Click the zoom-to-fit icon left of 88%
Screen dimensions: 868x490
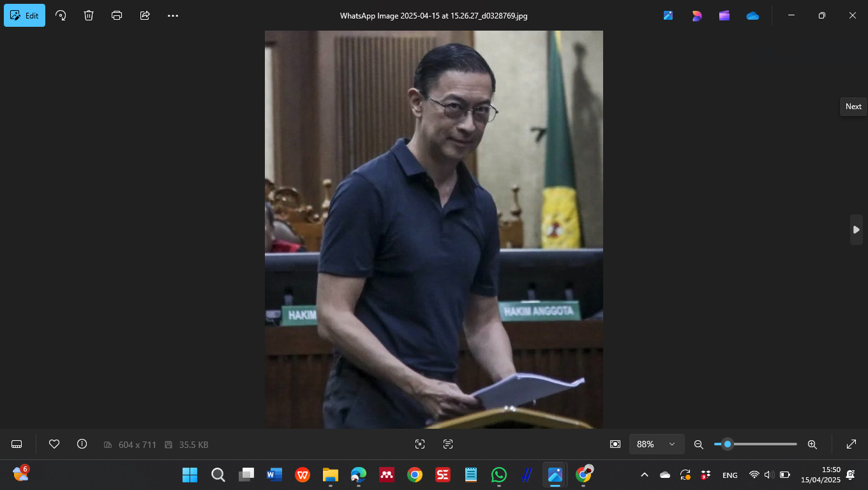pyautogui.click(x=615, y=444)
